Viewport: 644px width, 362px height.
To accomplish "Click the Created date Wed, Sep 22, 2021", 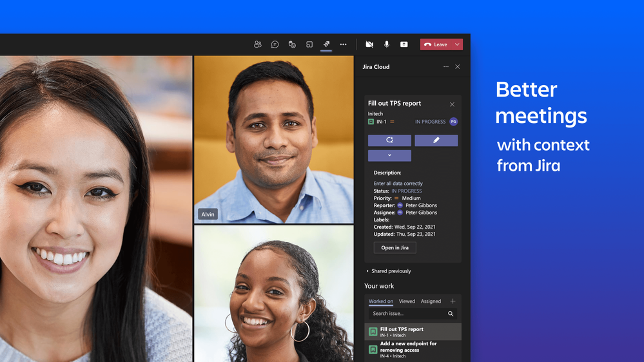I will 415,227.
